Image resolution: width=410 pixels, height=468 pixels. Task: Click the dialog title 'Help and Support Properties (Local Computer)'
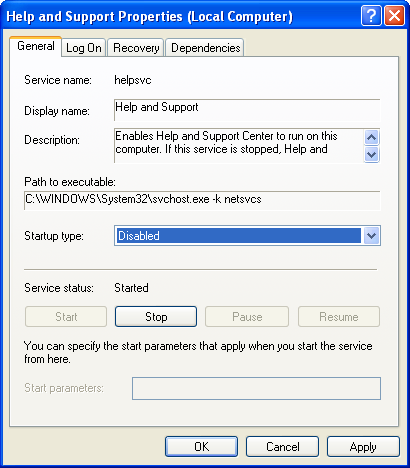click(149, 16)
